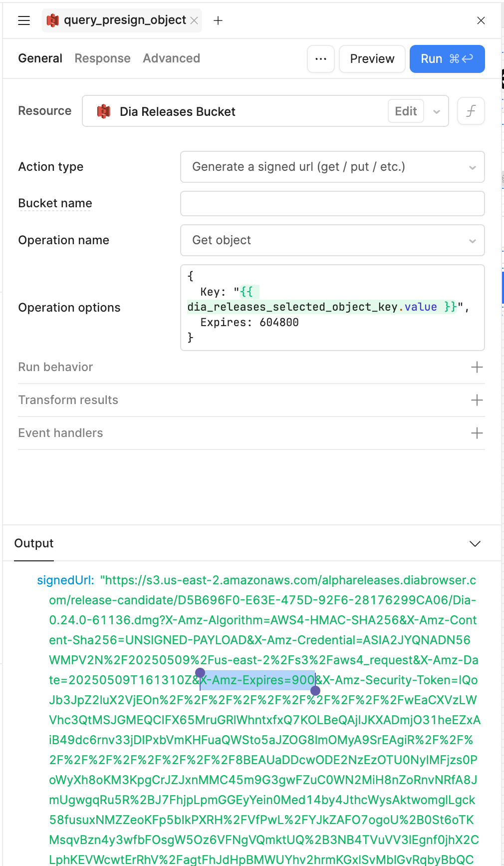
Task: Click into the Bucket name field
Action: pyautogui.click(x=332, y=203)
